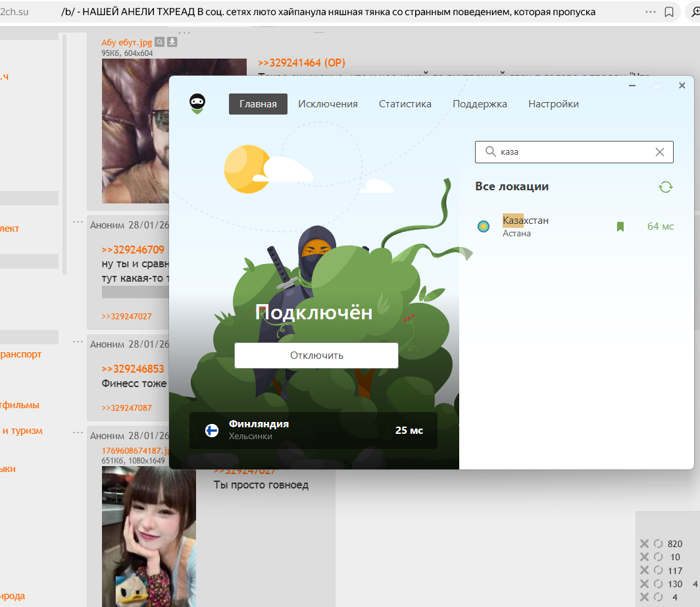Remove the watched thread with 117 posts
This screenshot has height=607, width=700.
[644, 570]
